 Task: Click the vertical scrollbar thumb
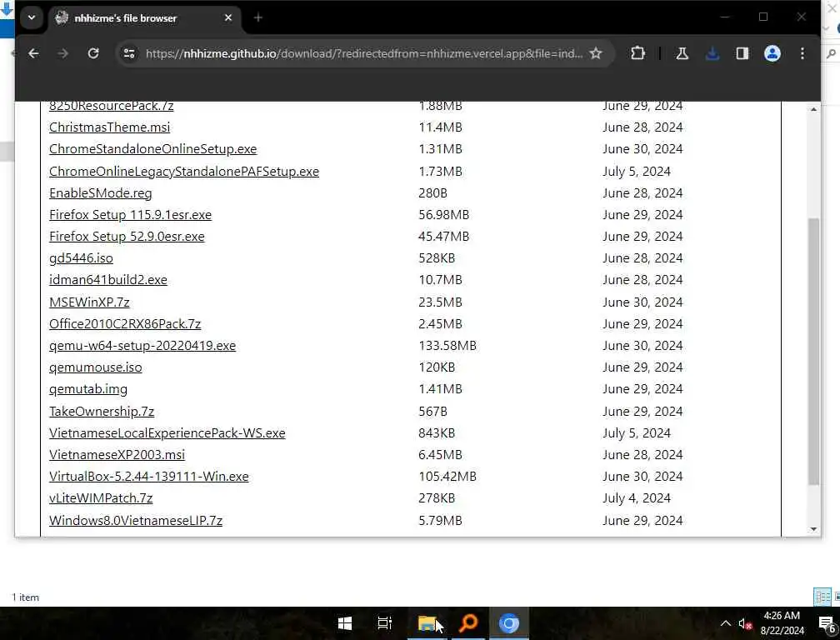pos(813,352)
